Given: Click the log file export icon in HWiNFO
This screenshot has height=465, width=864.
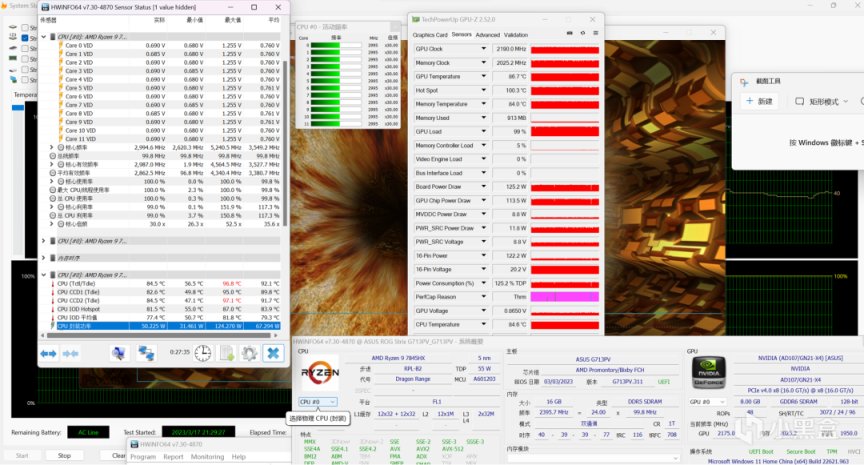Looking at the screenshot, I should pyautogui.click(x=227, y=353).
